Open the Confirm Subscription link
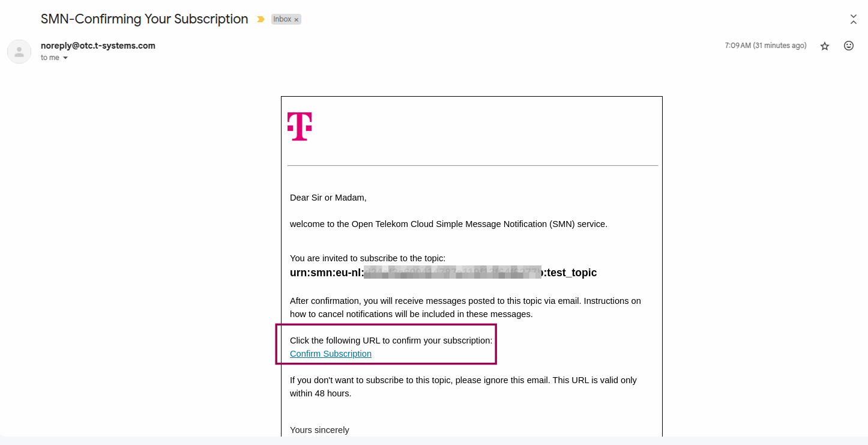Viewport: 868px width, 445px height. [331, 354]
